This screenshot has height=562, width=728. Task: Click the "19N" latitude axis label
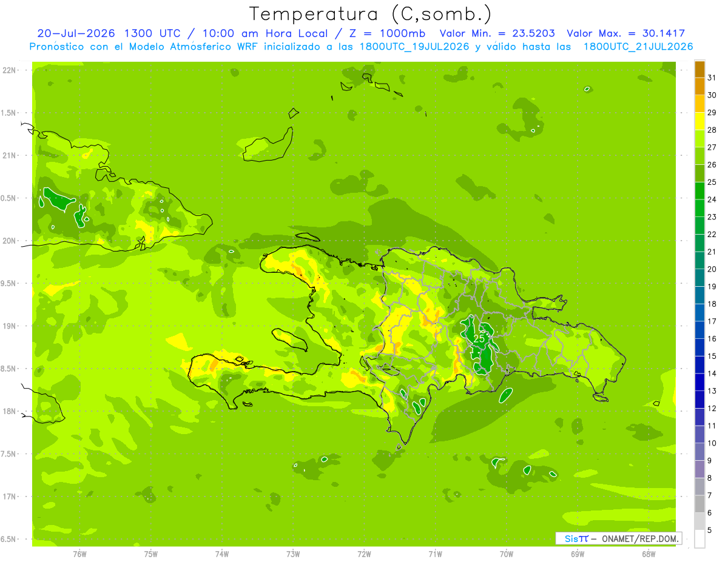[x=10, y=326]
